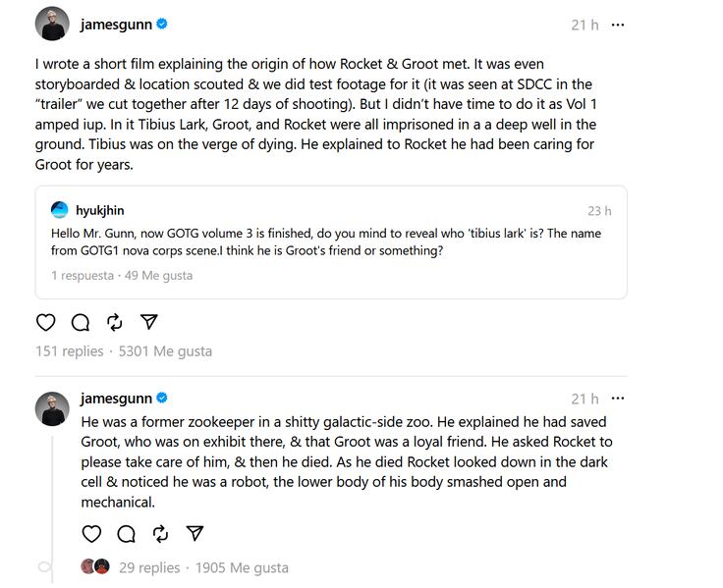Like the zookeeper reply post
This screenshot has height=588, width=723.
tap(91, 534)
